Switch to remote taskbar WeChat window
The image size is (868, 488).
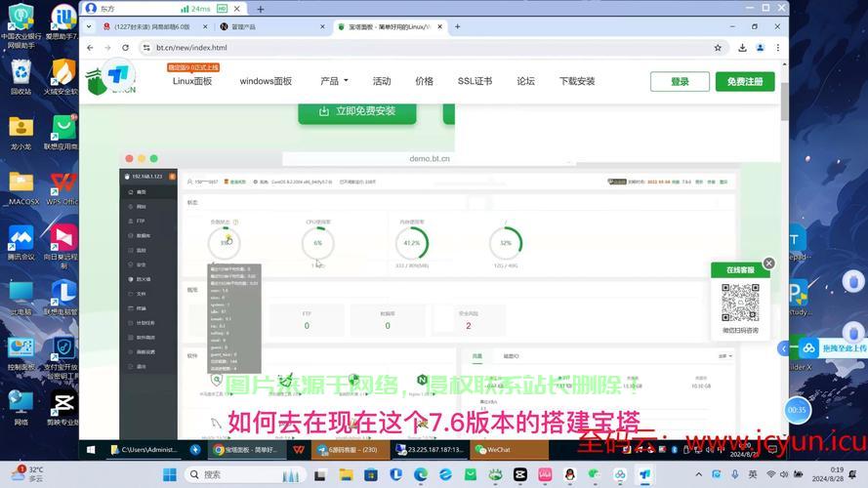click(510, 450)
